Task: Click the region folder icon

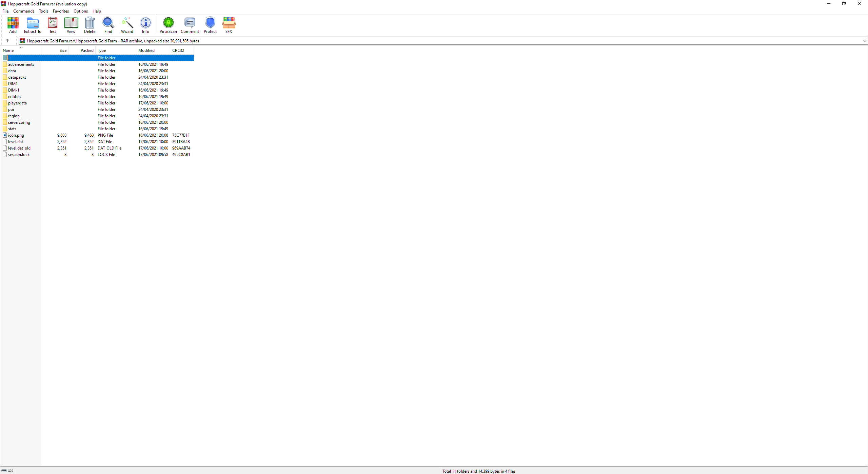Action: 5,116
